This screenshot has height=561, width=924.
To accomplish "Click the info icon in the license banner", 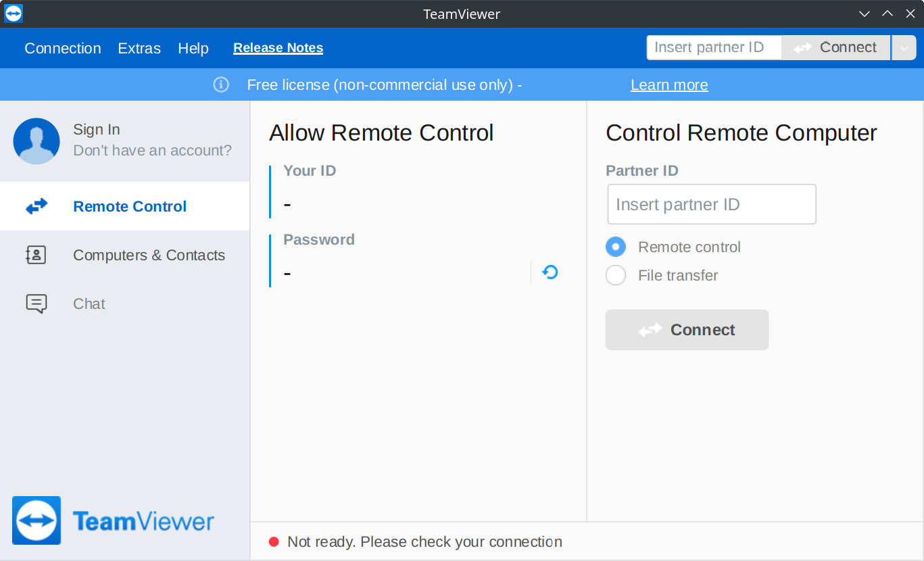I will click(221, 84).
